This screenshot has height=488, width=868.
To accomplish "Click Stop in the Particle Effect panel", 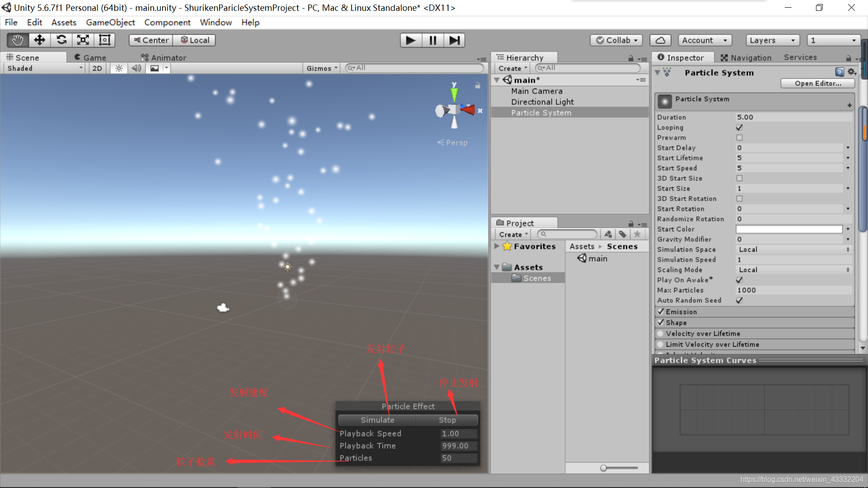I will point(447,420).
